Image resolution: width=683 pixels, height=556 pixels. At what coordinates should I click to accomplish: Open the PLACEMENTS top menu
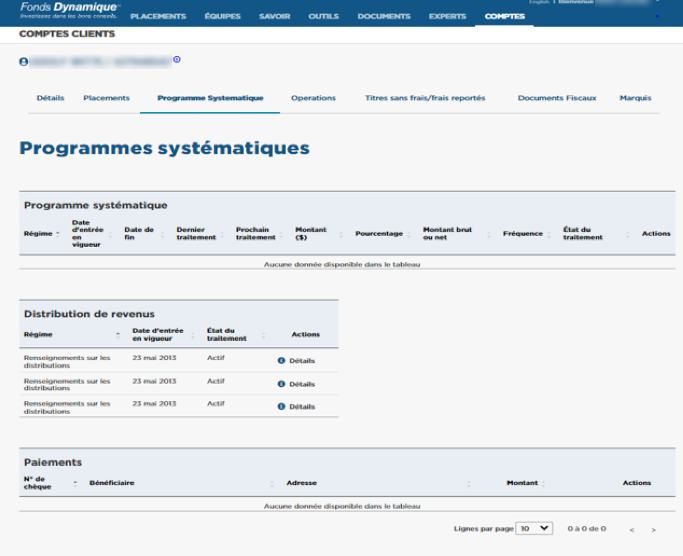(158, 17)
